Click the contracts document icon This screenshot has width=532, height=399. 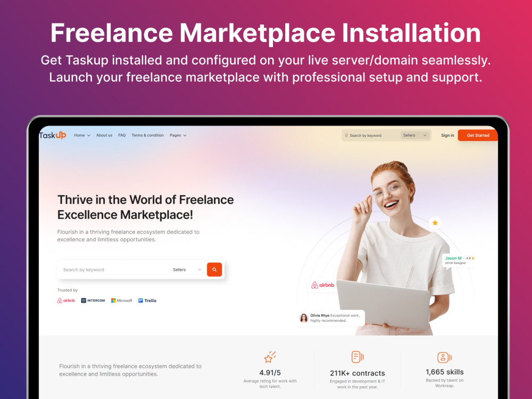[x=358, y=357]
